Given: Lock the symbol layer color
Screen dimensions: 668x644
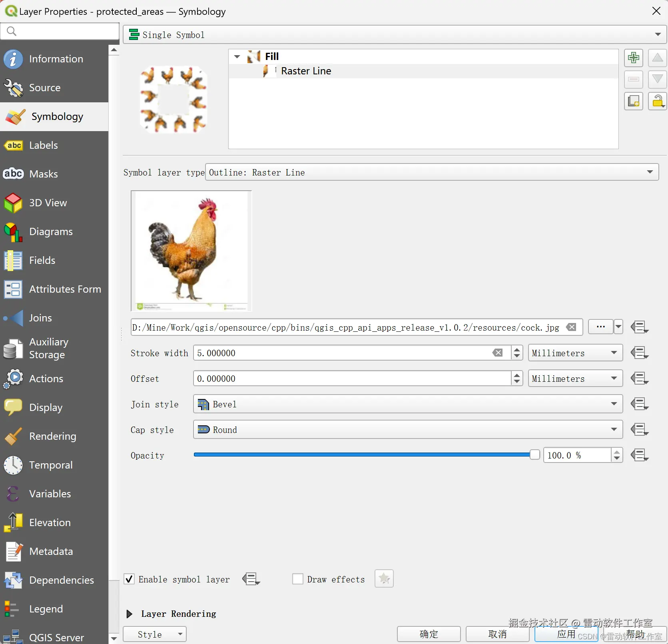Looking at the screenshot, I should coord(657,101).
